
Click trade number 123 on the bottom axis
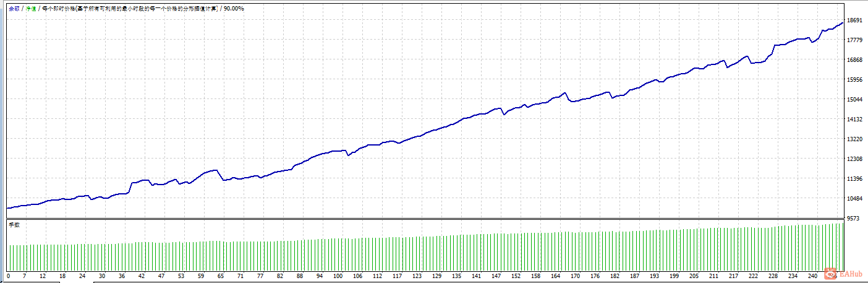point(417,276)
